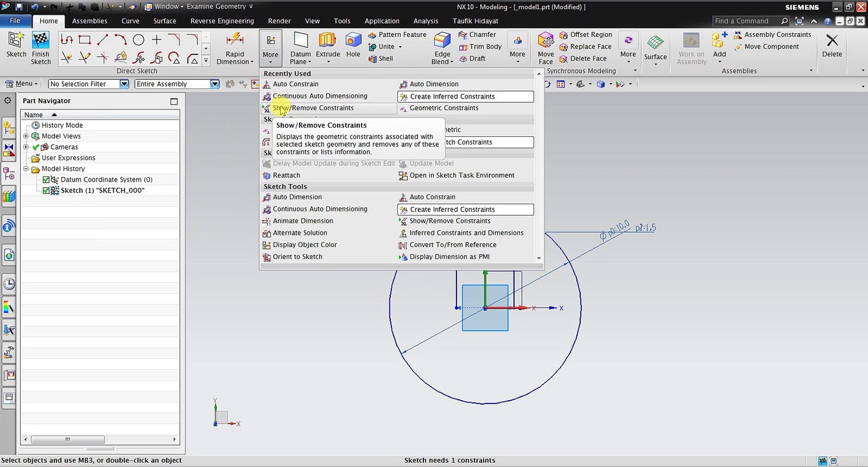Viewport: 868px width, 467px height.
Task: Toggle Create Inferred Constraints under Sketch Tools
Action: 465,210
